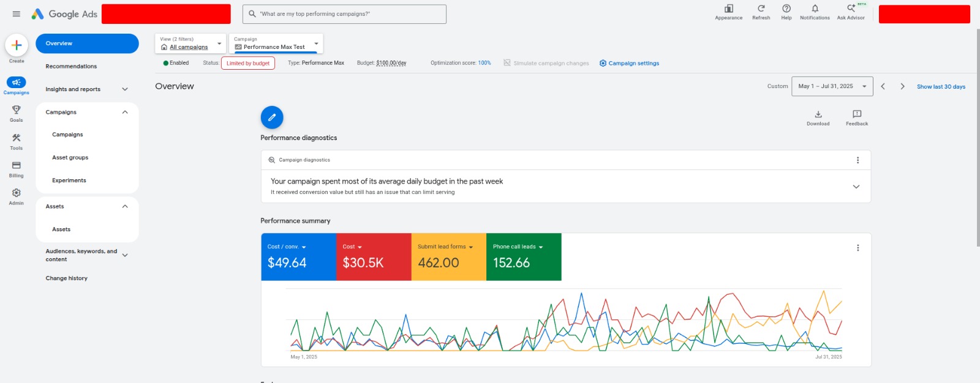Expand Audiences, keywords, and content

125,255
